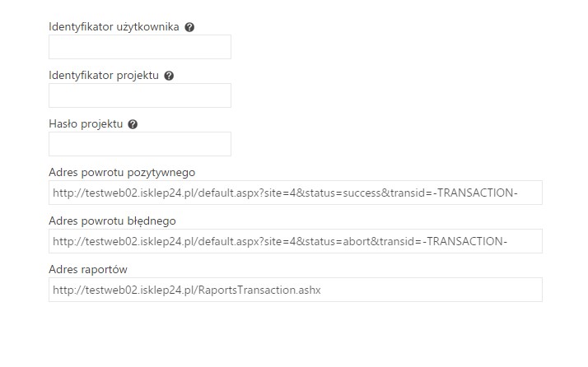Click the Identyfikator projektu label
The height and width of the screenshot is (367, 588).
click(104, 76)
